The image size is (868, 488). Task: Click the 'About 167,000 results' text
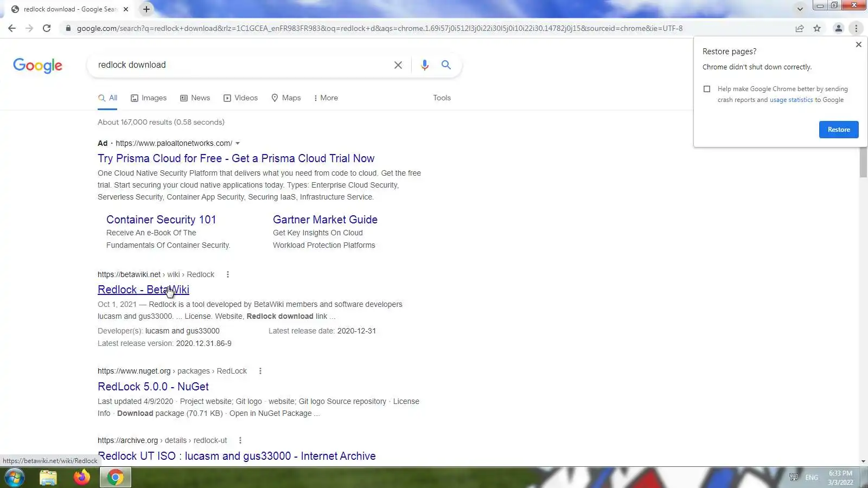click(161, 123)
